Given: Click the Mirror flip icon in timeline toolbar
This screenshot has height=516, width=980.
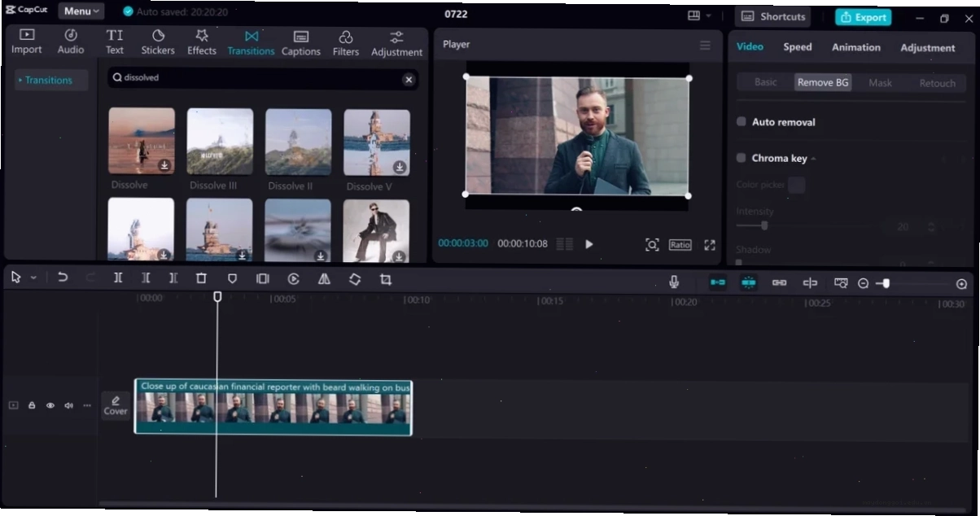Looking at the screenshot, I should 324,278.
